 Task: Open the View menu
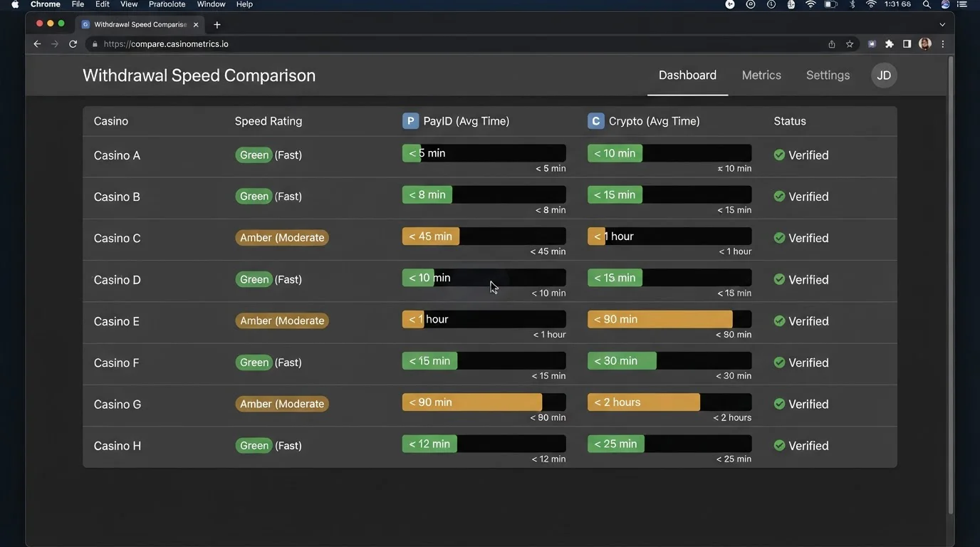[129, 4]
